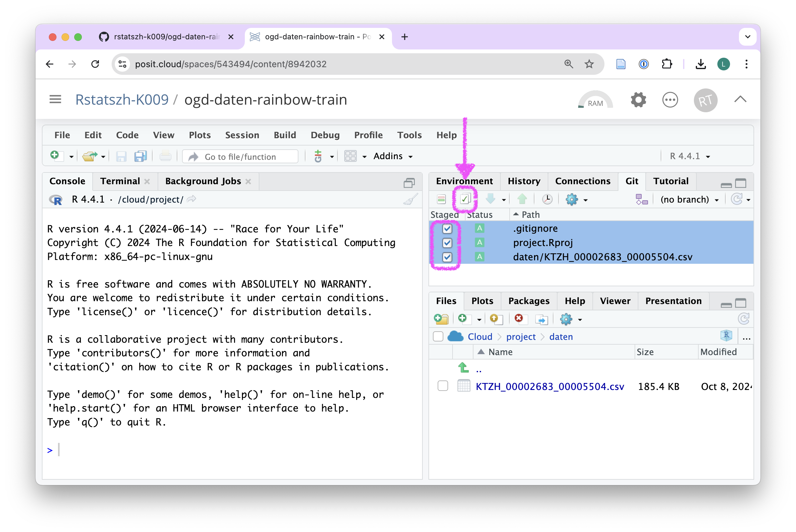Switch to the History tab
Image resolution: width=796 pixels, height=532 pixels.
[x=524, y=181]
